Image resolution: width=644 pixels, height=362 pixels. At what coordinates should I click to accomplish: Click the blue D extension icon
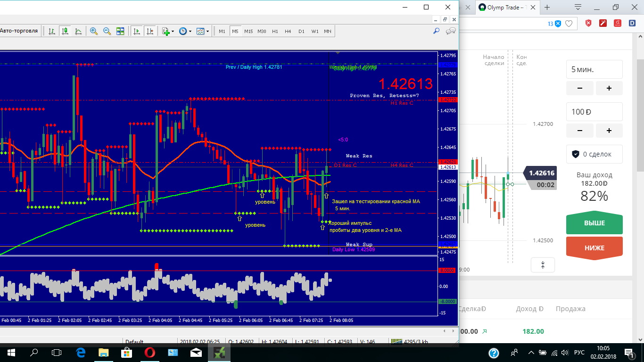[632, 23]
